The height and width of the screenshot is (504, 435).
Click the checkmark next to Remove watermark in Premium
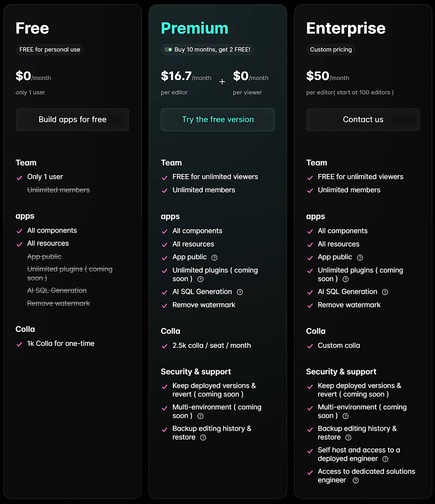coord(165,305)
